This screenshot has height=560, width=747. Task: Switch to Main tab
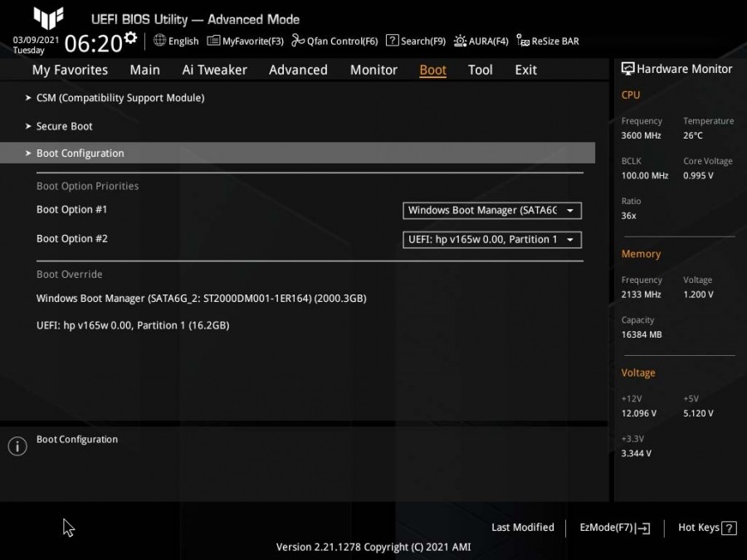(144, 70)
